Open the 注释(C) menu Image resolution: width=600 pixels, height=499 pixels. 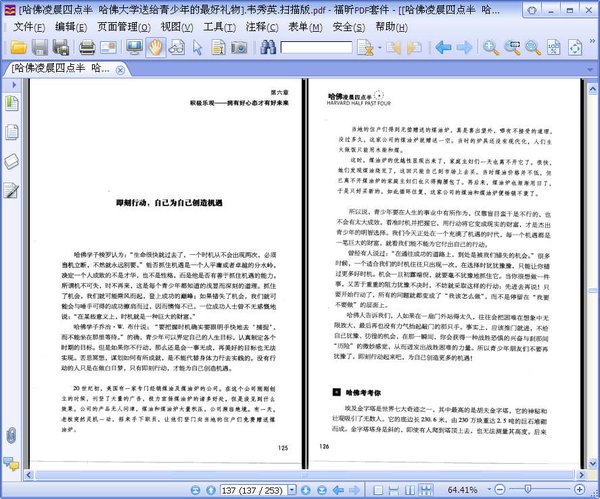(x=262, y=27)
